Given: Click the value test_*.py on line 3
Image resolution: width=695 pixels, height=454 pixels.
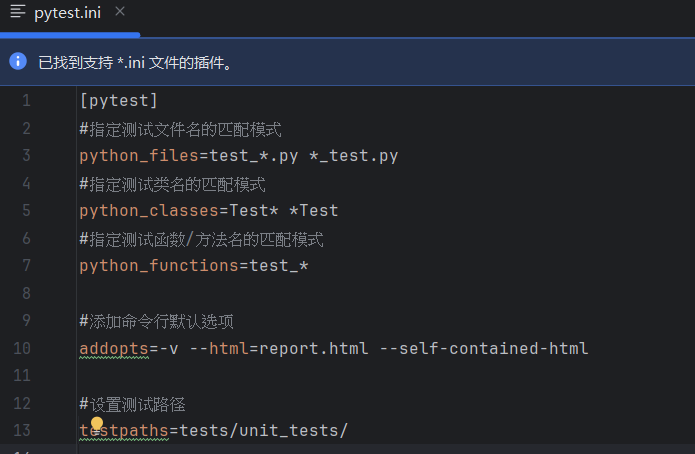Looking at the screenshot, I should tap(254, 156).
